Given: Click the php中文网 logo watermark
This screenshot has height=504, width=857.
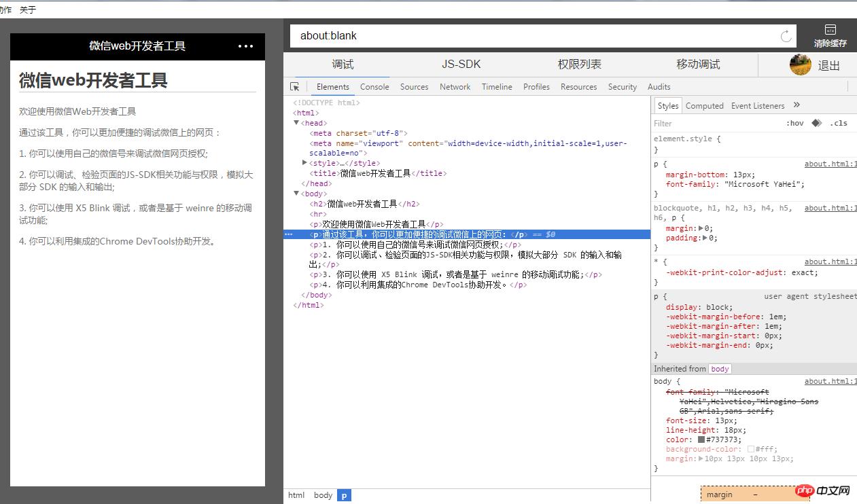Looking at the screenshot, I should 823,490.
